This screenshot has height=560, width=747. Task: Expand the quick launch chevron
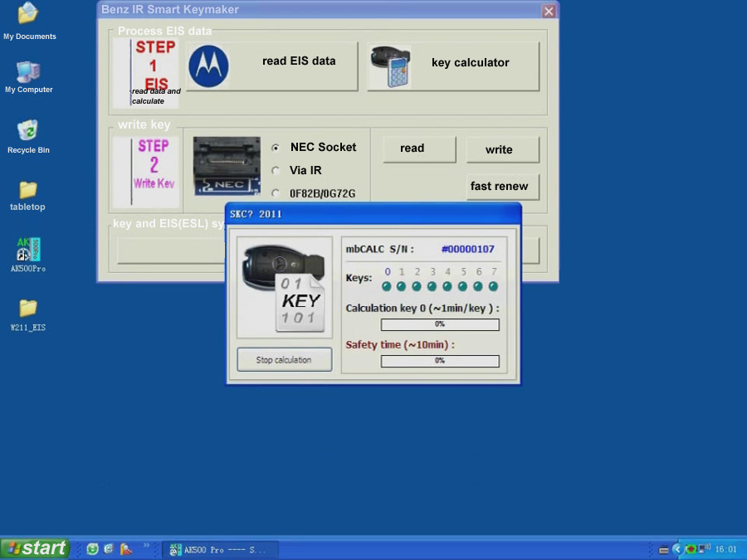(x=146, y=545)
